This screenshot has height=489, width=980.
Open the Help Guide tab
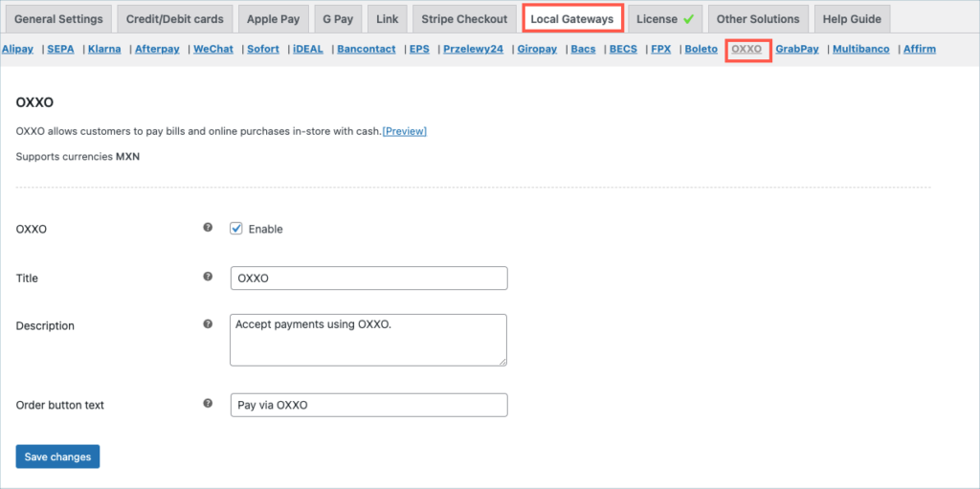pyautogui.click(x=852, y=19)
